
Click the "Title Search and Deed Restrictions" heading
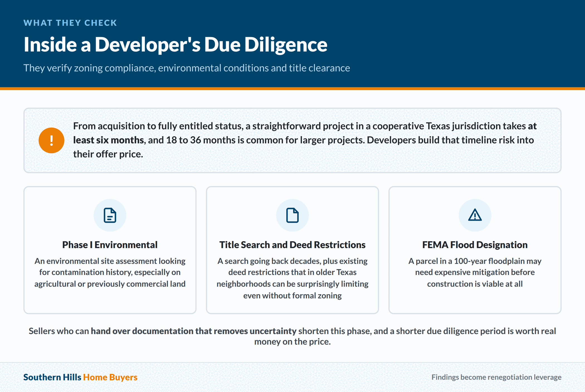click(x=292, y=245)
